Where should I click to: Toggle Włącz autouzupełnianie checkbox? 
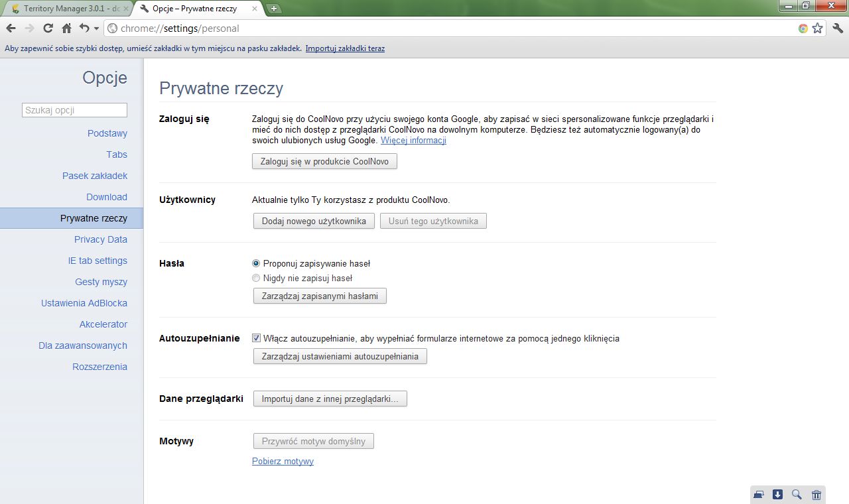coord(256,338)
